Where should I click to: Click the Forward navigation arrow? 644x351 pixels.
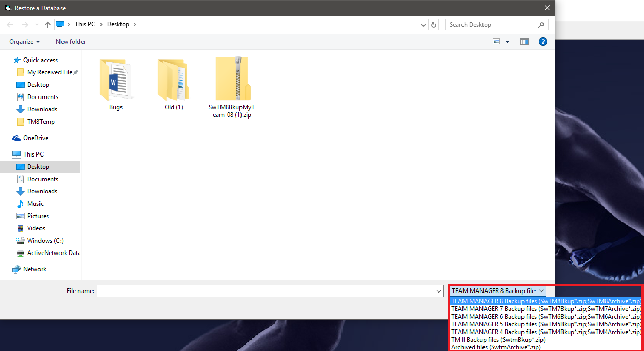point(25,25)
